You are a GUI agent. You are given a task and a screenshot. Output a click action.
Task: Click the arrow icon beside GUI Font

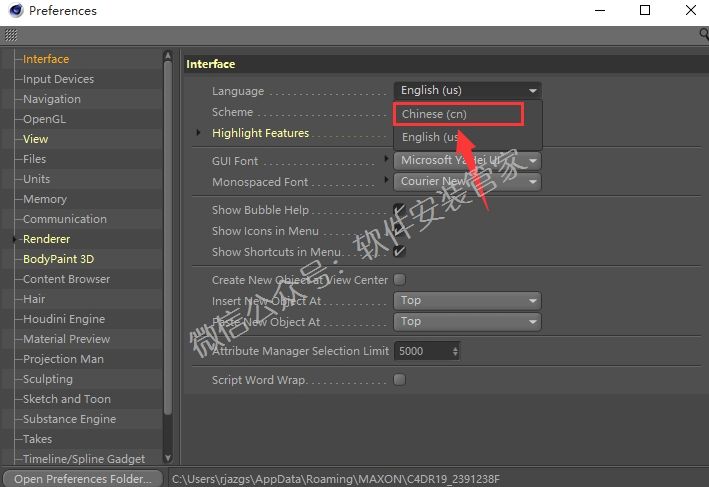tap(387, 160)
